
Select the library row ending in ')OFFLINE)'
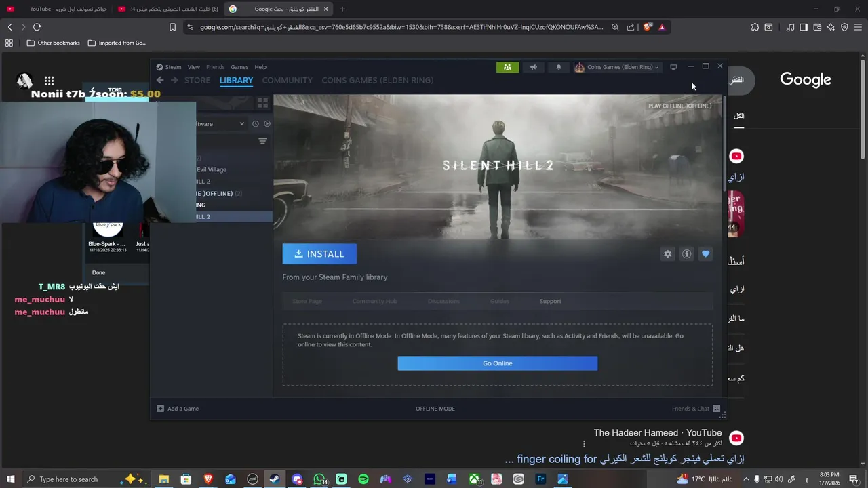click(x=234, y=193)
